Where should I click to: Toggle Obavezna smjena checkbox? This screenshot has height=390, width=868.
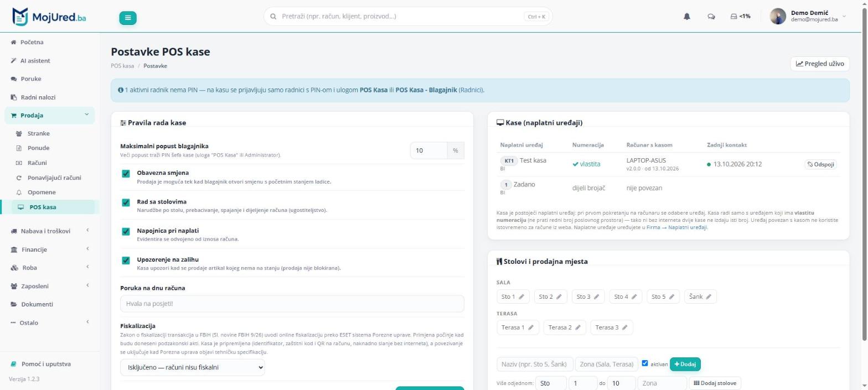pos(126,174)
